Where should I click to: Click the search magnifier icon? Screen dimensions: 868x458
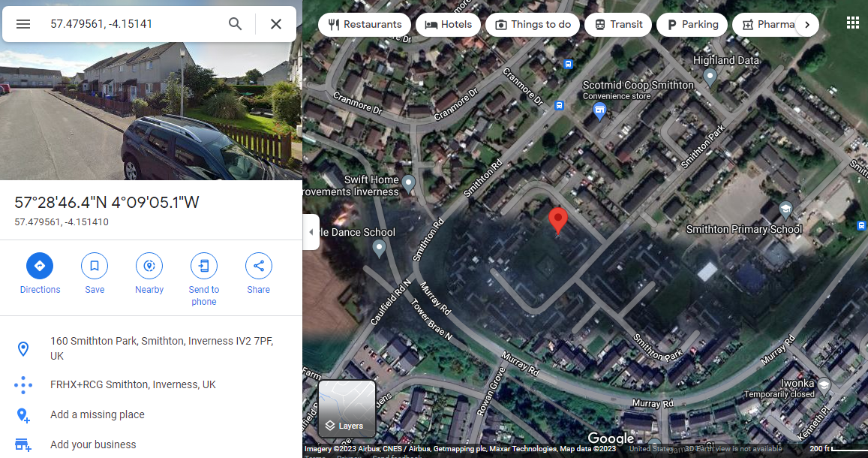click(236, 24)
